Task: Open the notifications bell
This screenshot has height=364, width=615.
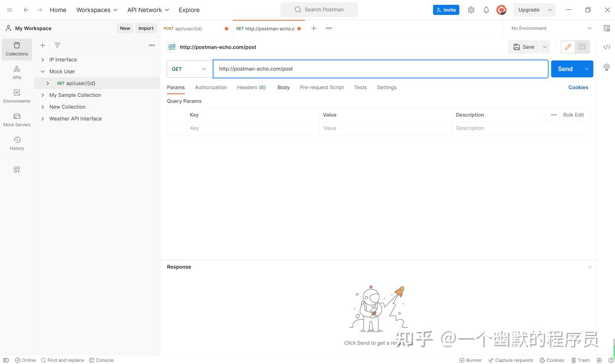Action: (x=486, y=10)
